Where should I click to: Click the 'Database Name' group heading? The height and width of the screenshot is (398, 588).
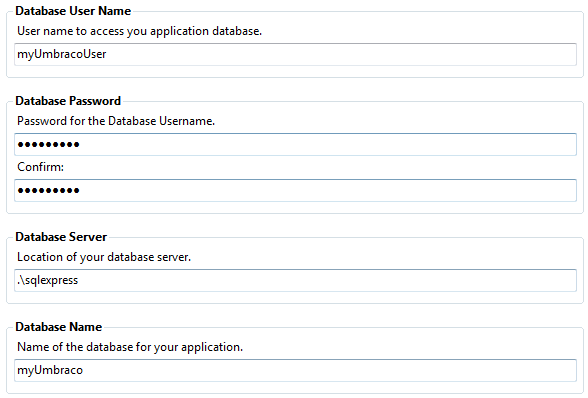[58, 327]
